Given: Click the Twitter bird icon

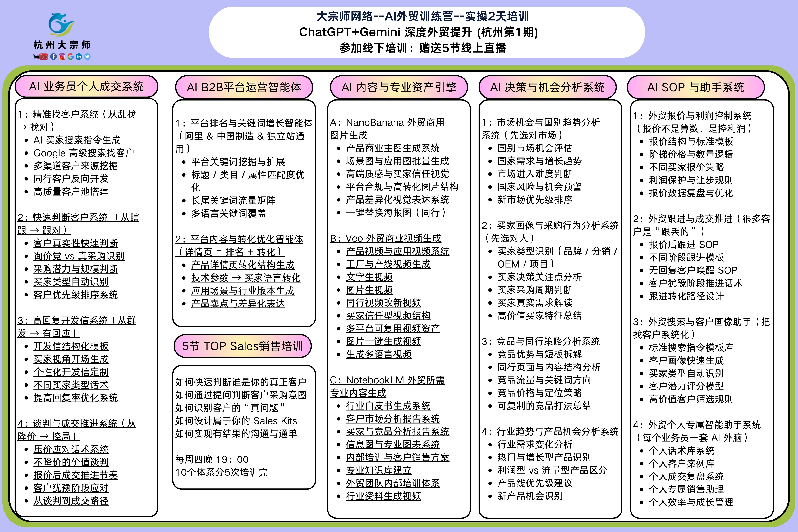Looking at the screenshot, I should pos(87,57).
